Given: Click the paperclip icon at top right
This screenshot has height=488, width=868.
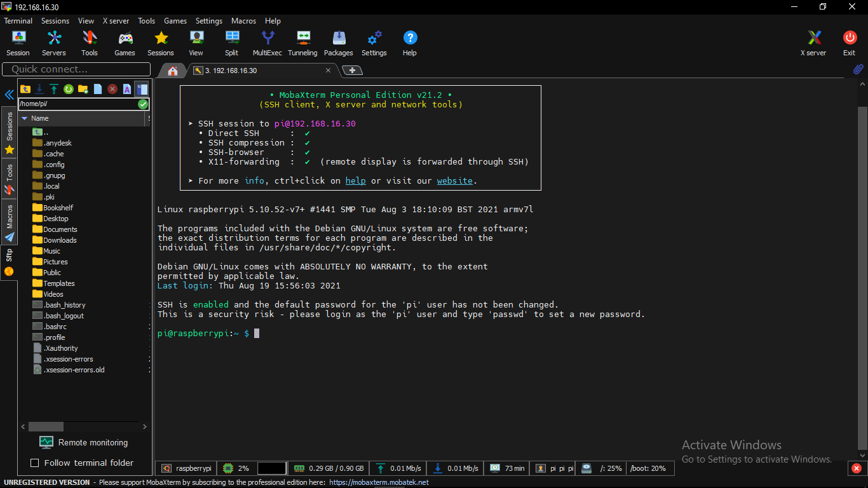Looking at the screenshot, I should [858, 69].
